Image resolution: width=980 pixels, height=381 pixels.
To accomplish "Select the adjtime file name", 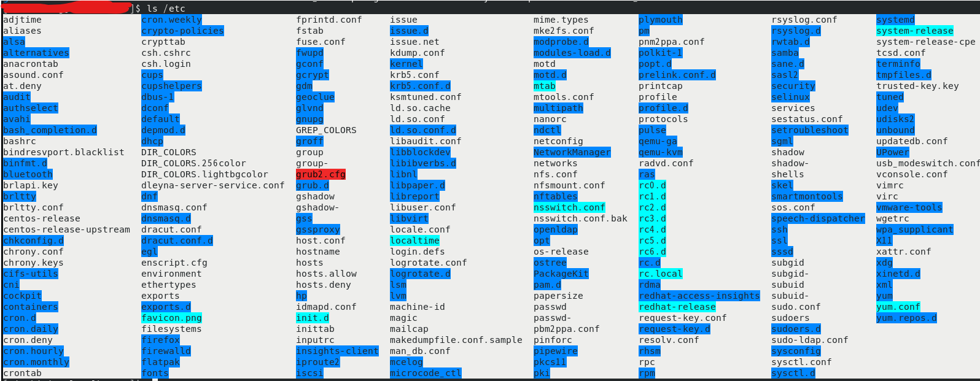I will (x=22, y=20).
